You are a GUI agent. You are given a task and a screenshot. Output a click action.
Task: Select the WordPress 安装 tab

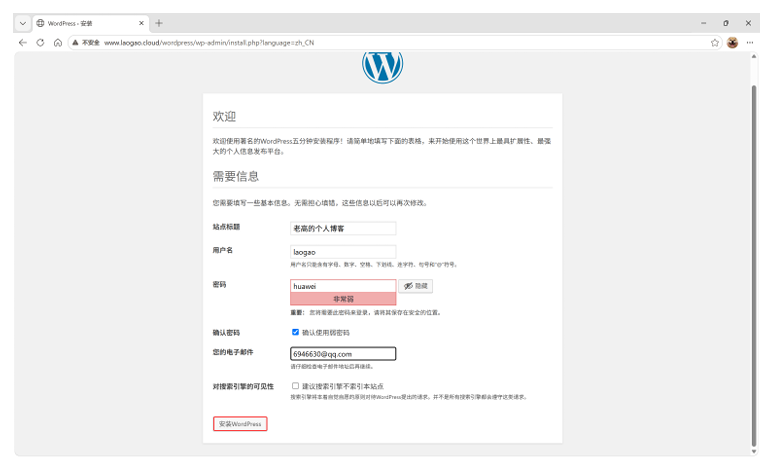tap(91, 23)
